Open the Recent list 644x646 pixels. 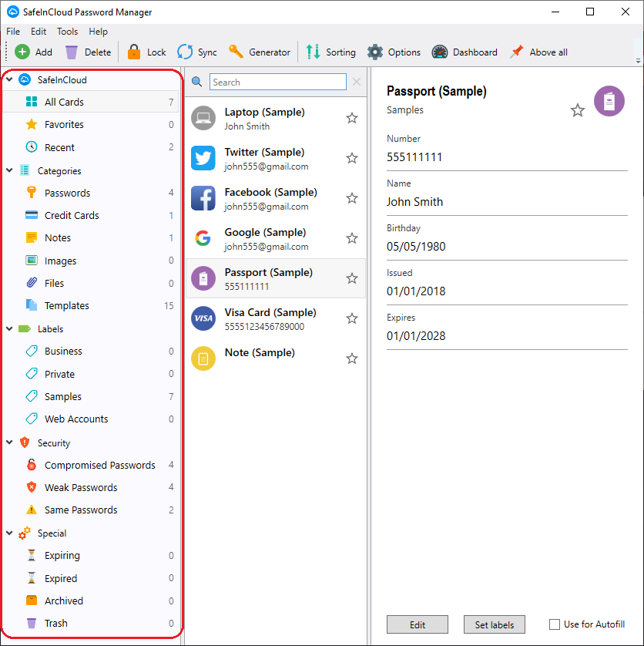click(91, 147)
